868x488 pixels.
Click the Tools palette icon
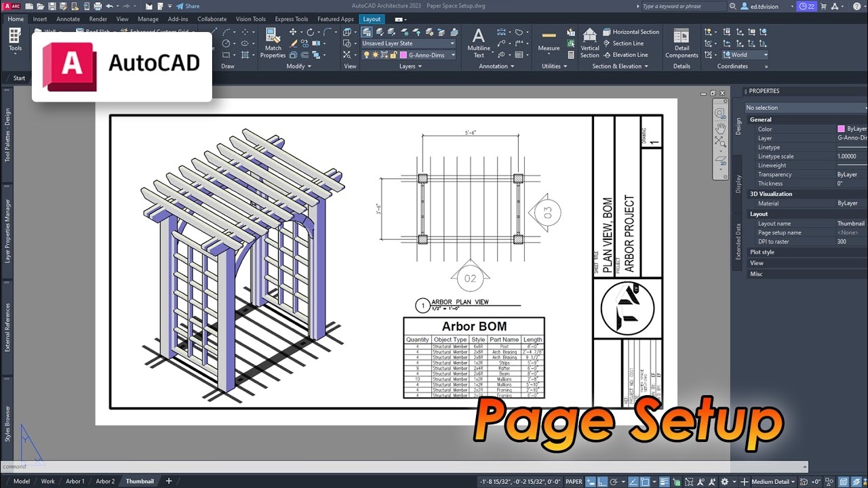(x=15, y=39)
